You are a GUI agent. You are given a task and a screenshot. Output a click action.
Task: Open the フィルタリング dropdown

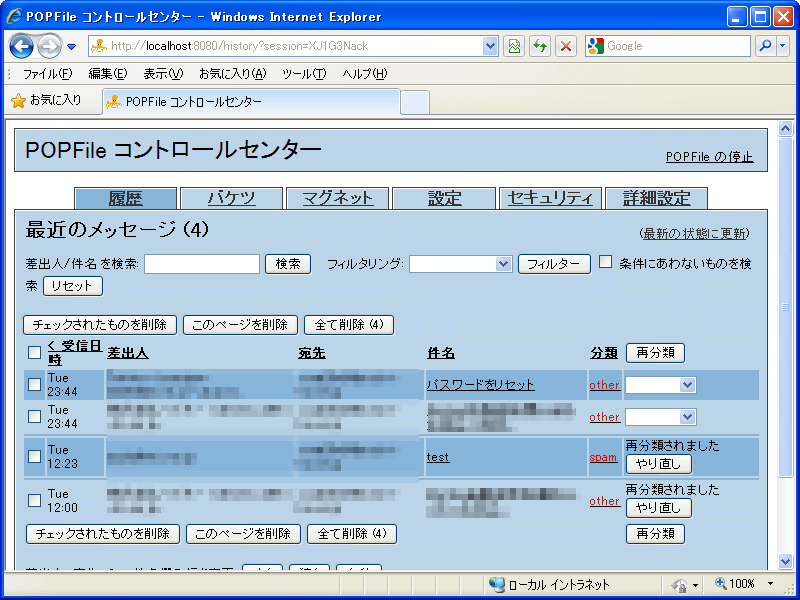coord(460,264)
